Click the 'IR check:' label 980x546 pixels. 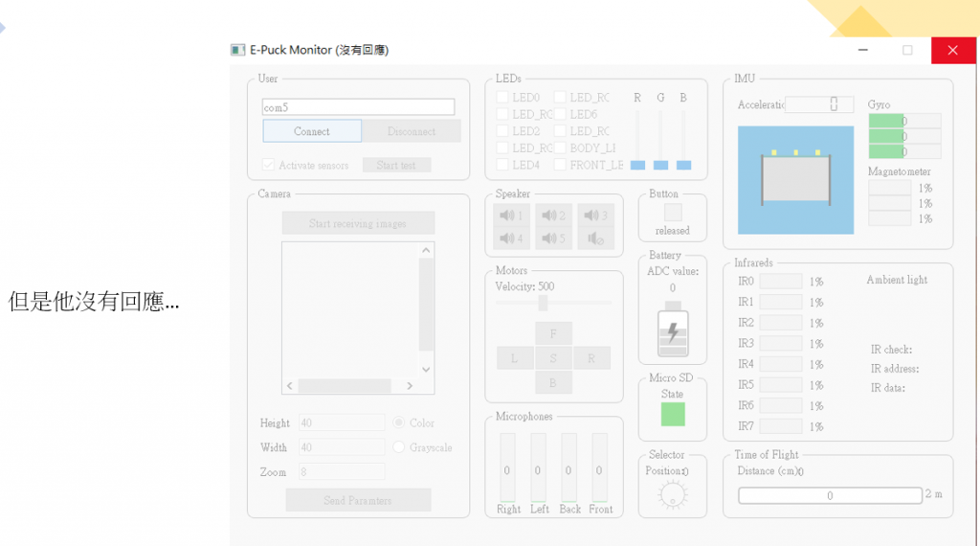891,349
